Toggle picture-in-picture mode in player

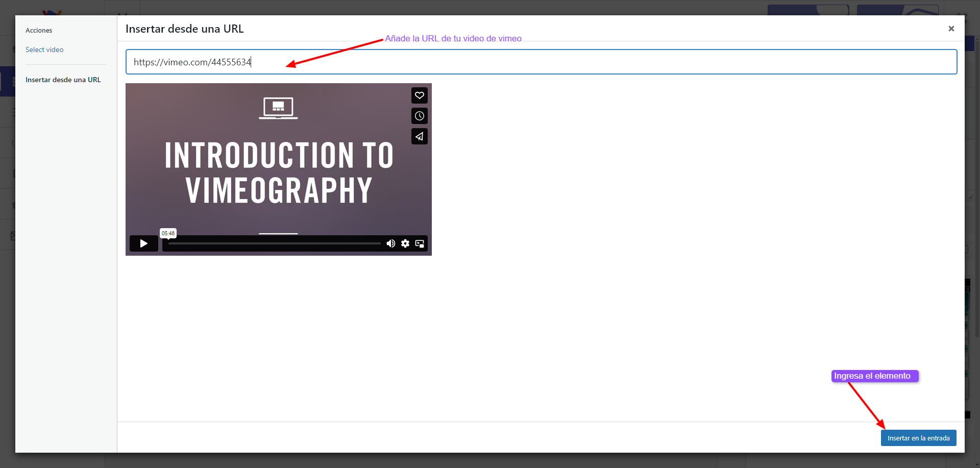[420, 243]
